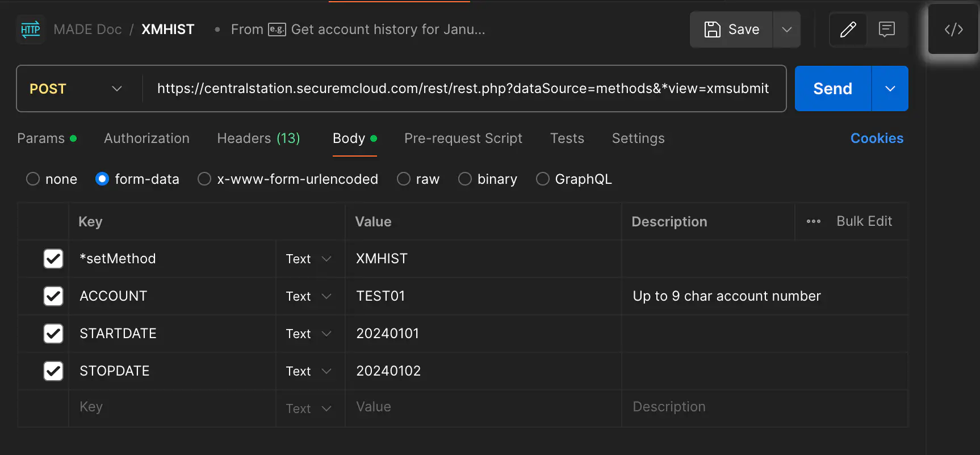Click the HTTP request type icon
The image size is (980, 455).
point(31,30)
